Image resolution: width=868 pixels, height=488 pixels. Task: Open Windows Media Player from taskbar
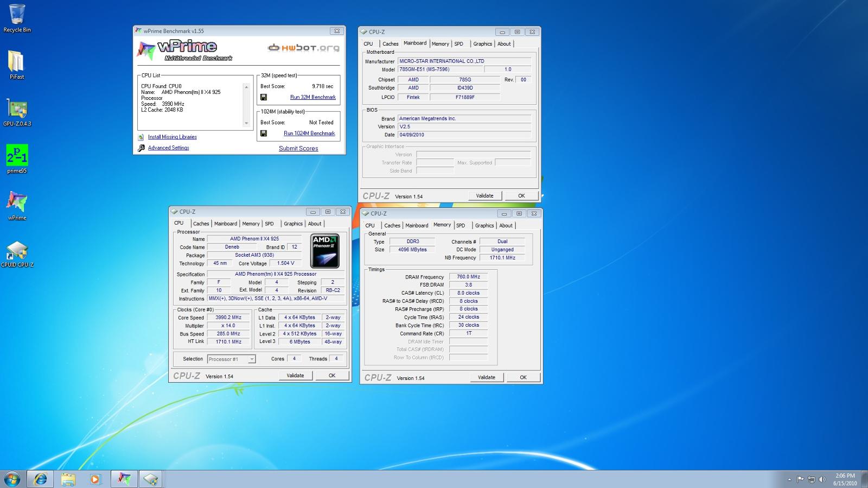coord(95,479)
